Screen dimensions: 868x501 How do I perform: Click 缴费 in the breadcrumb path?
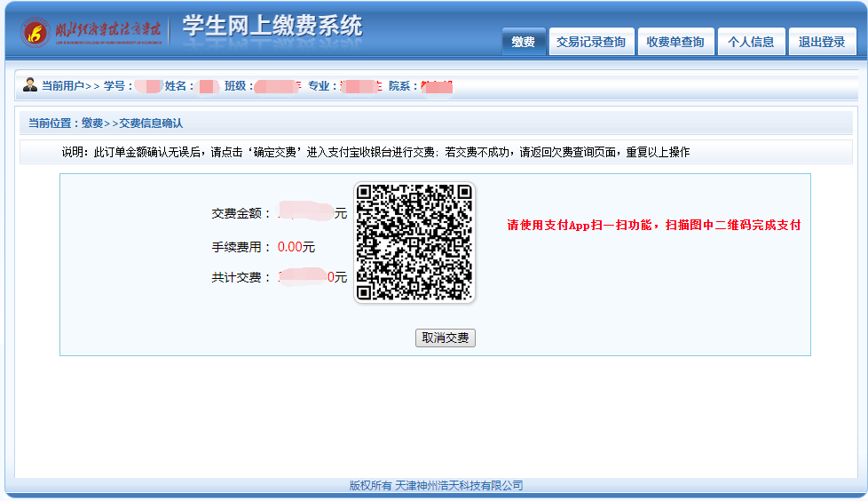pos(92,123)
